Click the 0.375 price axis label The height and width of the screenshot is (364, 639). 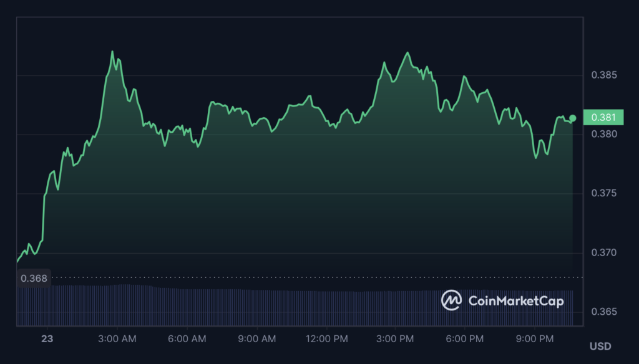(604, 193)
